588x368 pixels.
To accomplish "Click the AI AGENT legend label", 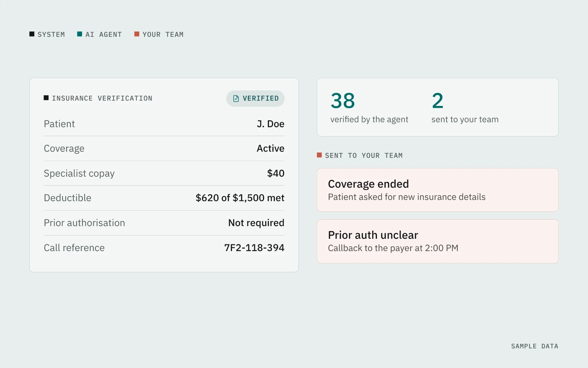I will [x=103, y=34].
